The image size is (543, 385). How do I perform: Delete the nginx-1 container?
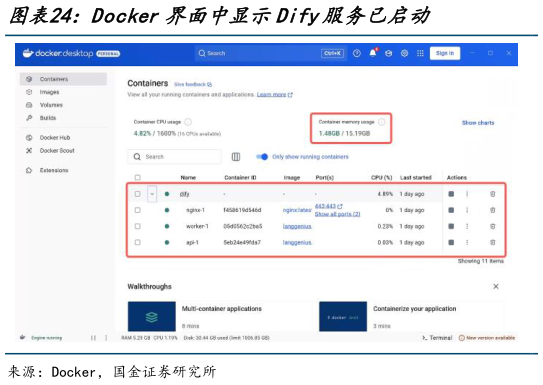pos(492,210)
